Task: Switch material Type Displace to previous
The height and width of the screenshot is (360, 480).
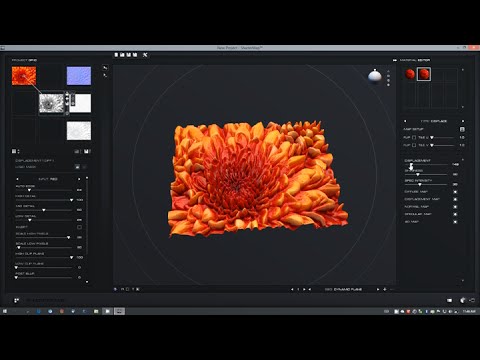Action: (405, 121)
